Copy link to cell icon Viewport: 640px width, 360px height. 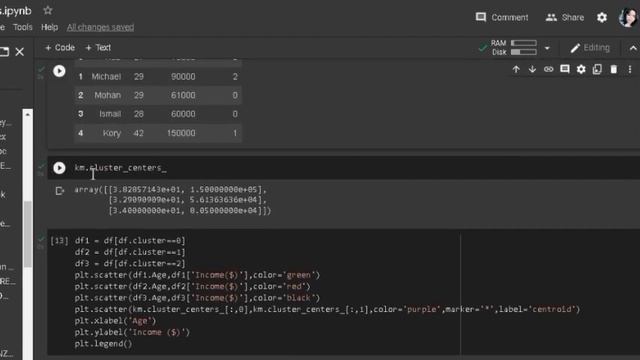pos(549,69)
